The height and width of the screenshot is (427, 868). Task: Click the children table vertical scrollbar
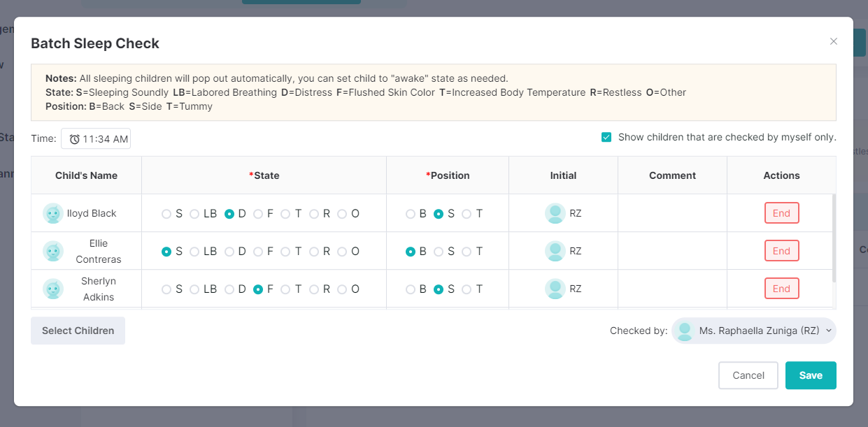tap(834, 238)
